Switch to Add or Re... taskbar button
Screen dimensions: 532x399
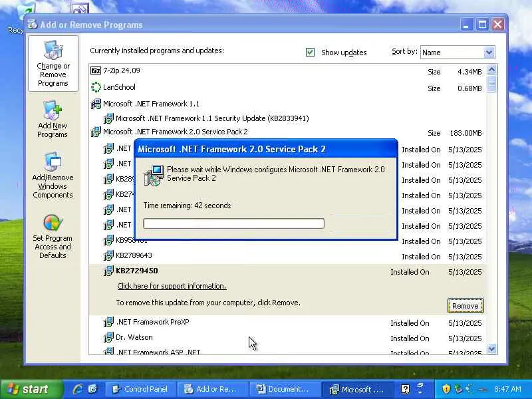[x=213, y=389]
